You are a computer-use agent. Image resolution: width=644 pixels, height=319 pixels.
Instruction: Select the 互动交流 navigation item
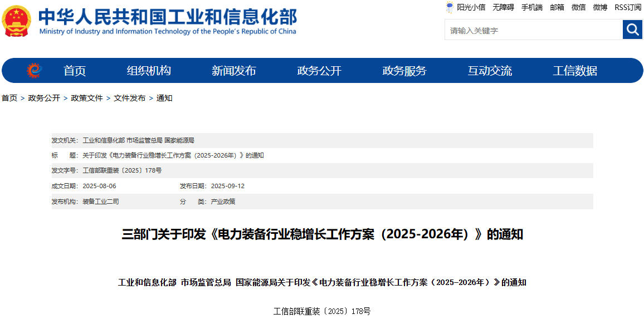coord(490,71)
